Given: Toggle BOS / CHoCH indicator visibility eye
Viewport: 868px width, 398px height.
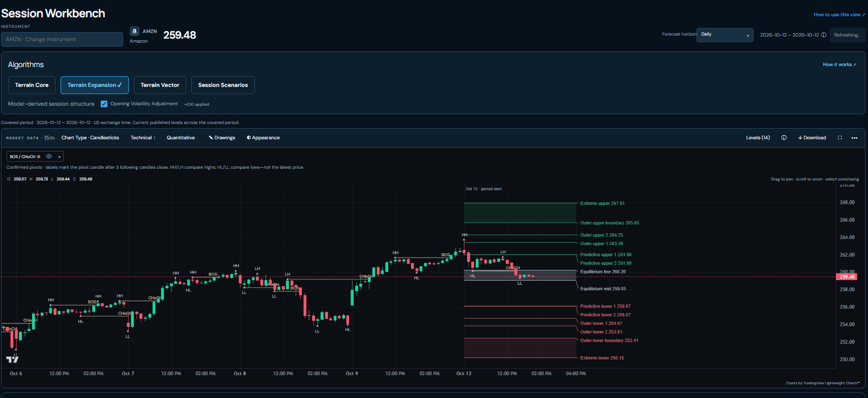Looking at the screenshot, I should [x=49, y=157].
